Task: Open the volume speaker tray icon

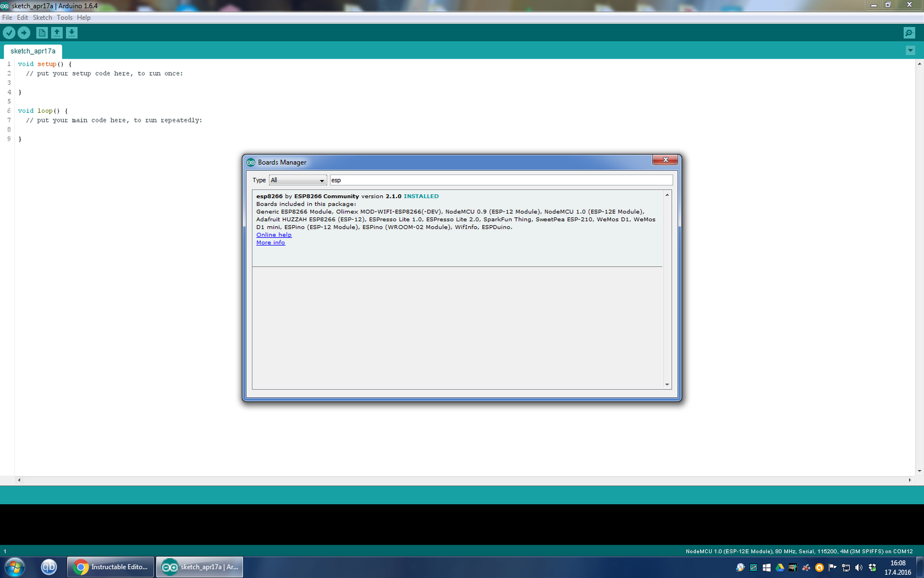Action: 859,567
